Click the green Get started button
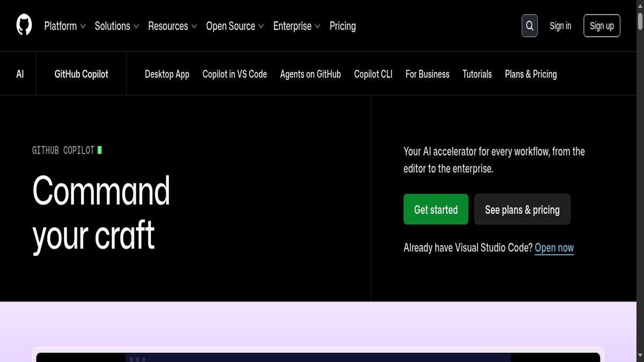The image size is (644, 362). pyautogui.click(x=436, y=209)
